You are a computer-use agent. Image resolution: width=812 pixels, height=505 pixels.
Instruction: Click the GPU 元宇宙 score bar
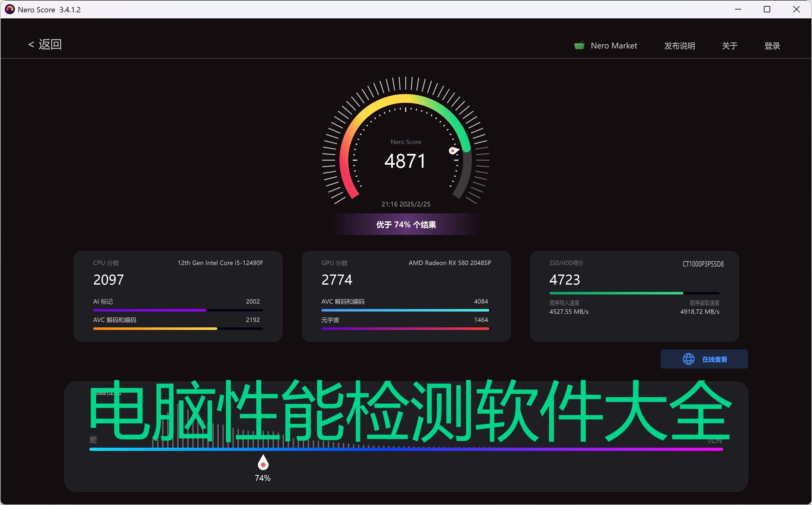click(x=405, y=329)
